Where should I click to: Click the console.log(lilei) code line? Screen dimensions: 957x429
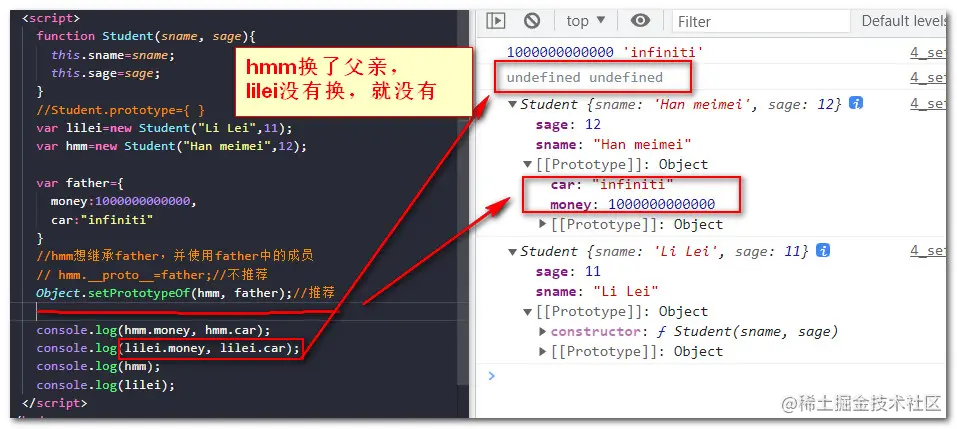[x=106, y=385]
